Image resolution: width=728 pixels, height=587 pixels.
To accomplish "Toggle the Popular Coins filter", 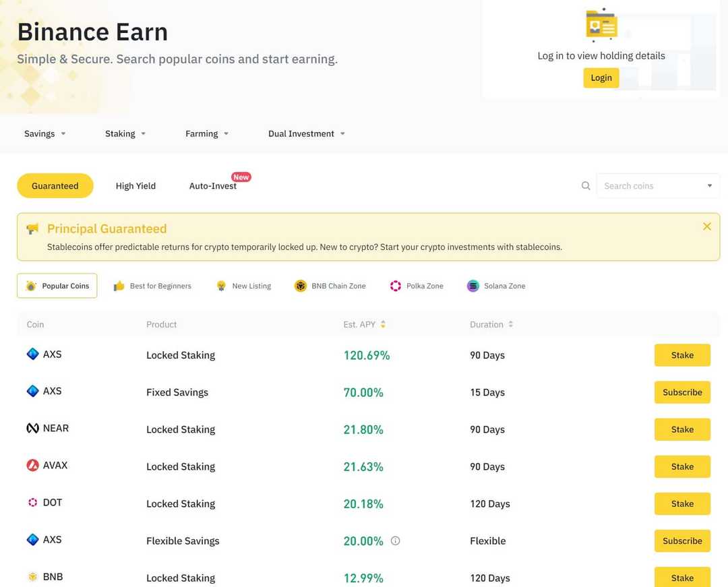I will click(57, 286).
